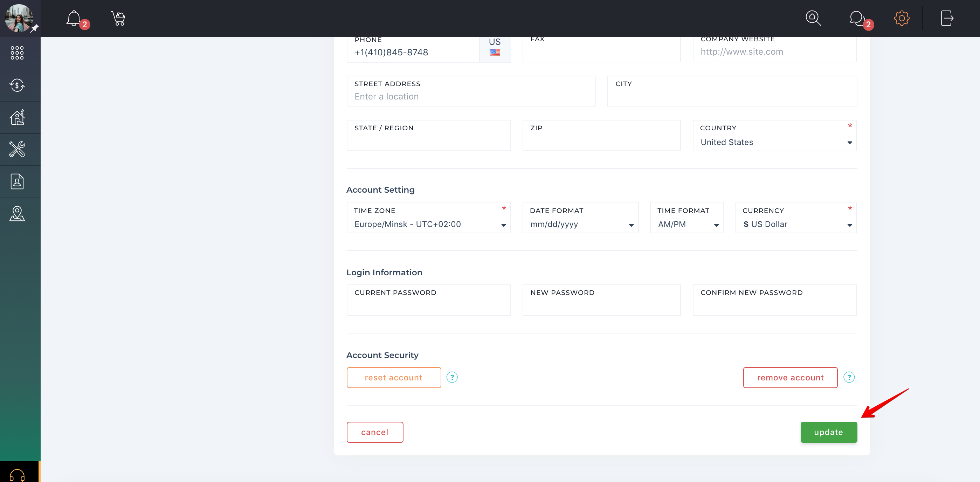980x482 pixels.
Task: Open the settings gear icon
Action: tap(902, 18)
